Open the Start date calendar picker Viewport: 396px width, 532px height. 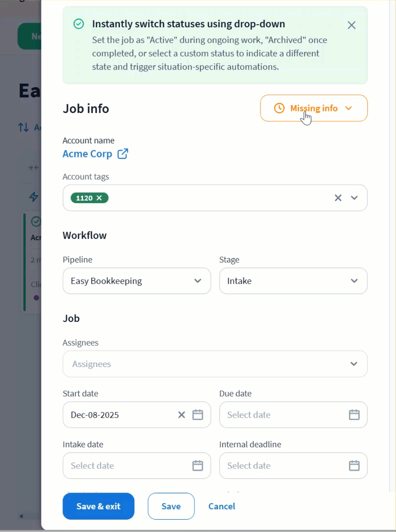point(198,415)
